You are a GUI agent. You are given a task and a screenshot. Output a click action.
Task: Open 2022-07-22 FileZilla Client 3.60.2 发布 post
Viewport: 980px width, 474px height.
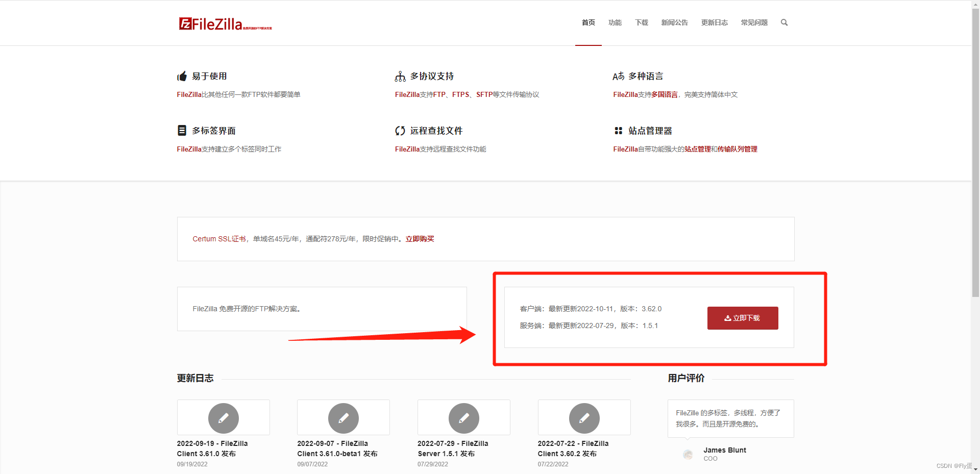[573, 448]
